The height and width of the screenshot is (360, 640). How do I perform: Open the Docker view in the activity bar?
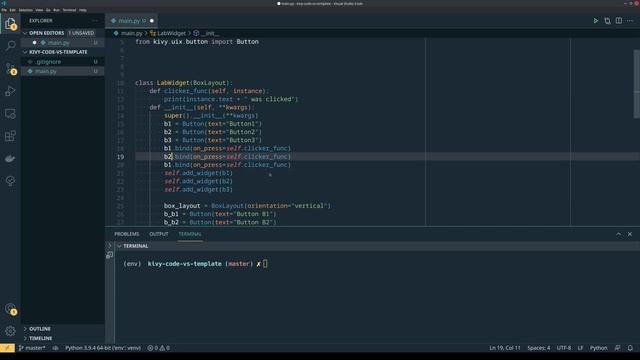click(x=10, y=158)
